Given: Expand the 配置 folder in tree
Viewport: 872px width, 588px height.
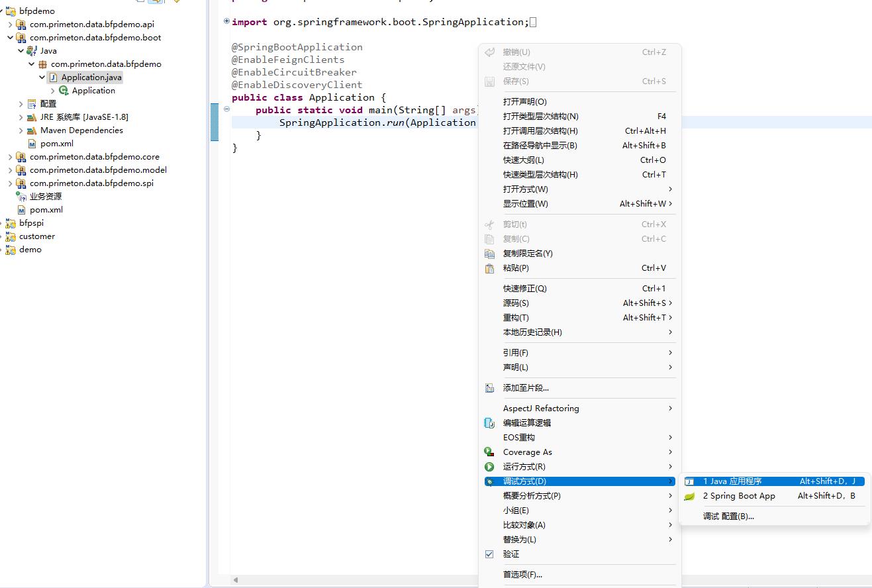Looking at the screenshot, I should pyautogui.click(x=21, y=104).
